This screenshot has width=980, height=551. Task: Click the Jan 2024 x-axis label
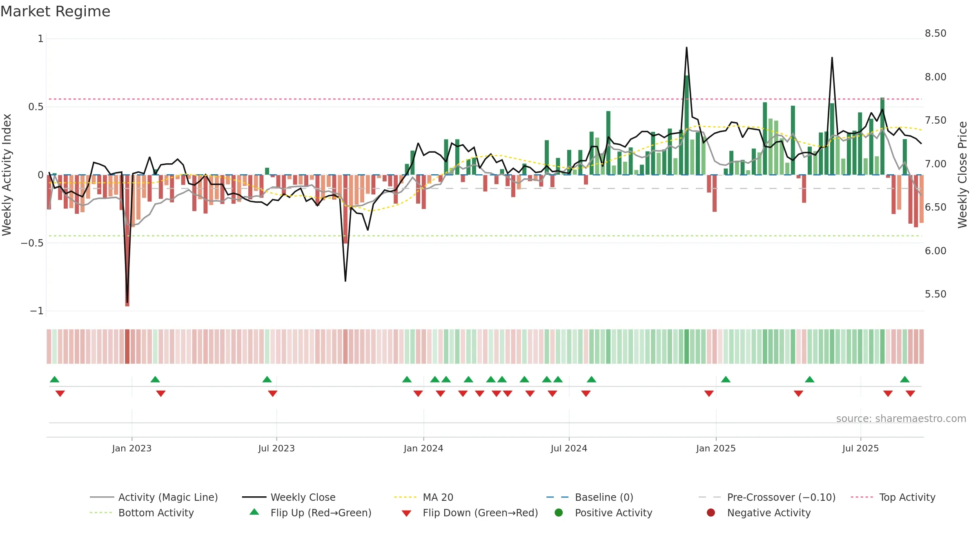click(423, 448)
